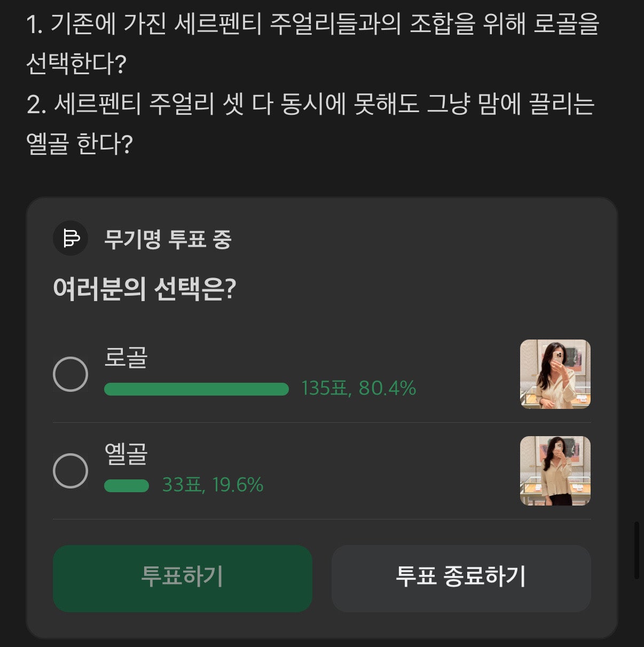This screenshot has width=644, height=647.
Task: Click the line starting with 2. 세르펜티 주얼리
Action: tap(311, 104)
